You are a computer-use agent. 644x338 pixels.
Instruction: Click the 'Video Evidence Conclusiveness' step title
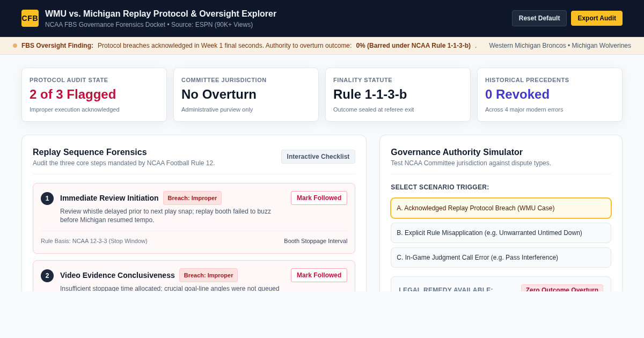pyautogui.click(x=118, y=275)
